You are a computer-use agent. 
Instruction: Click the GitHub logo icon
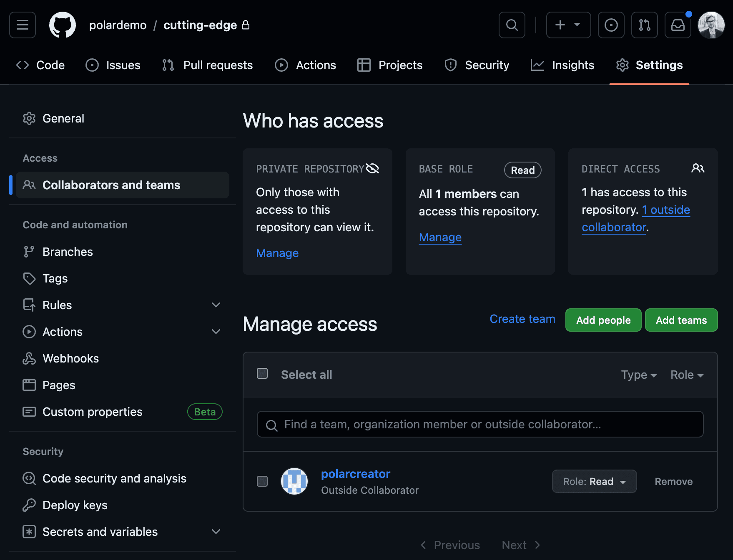coord(63,25)
